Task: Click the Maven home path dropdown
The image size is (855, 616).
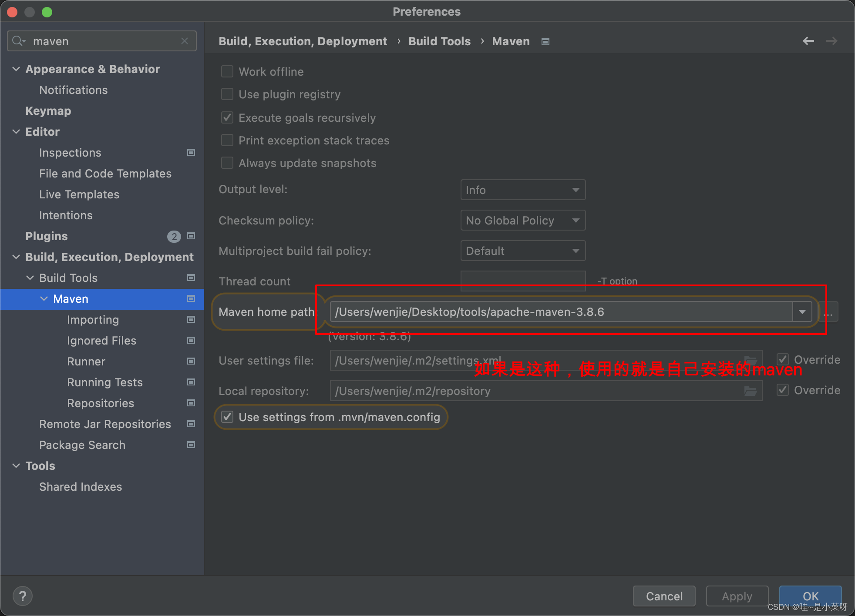Action: pyautogui.click(x=805, y=311)
